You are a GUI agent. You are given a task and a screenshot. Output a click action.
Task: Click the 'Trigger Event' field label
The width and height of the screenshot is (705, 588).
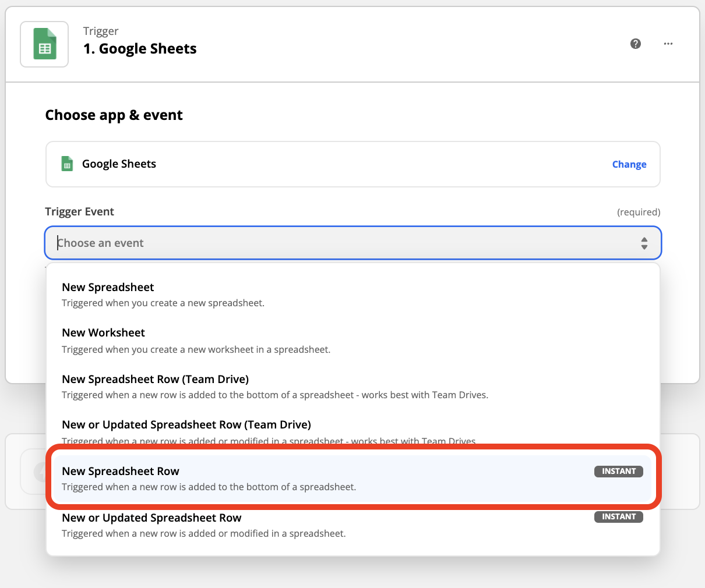[80, 212]
